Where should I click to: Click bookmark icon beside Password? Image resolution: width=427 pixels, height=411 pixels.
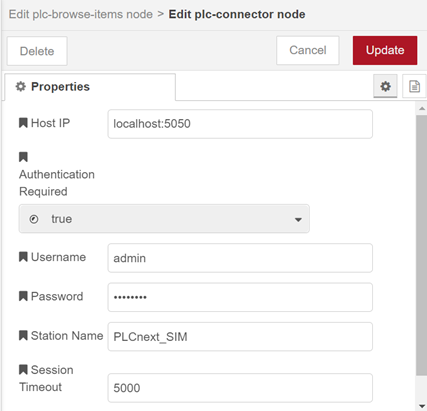[x=23, y=296]
